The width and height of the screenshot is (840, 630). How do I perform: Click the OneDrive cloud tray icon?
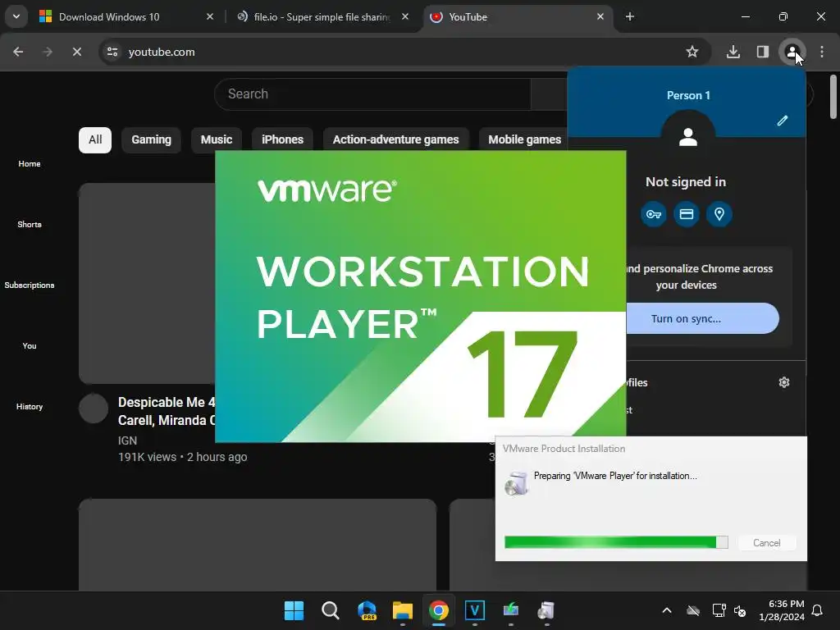(693, 610)
